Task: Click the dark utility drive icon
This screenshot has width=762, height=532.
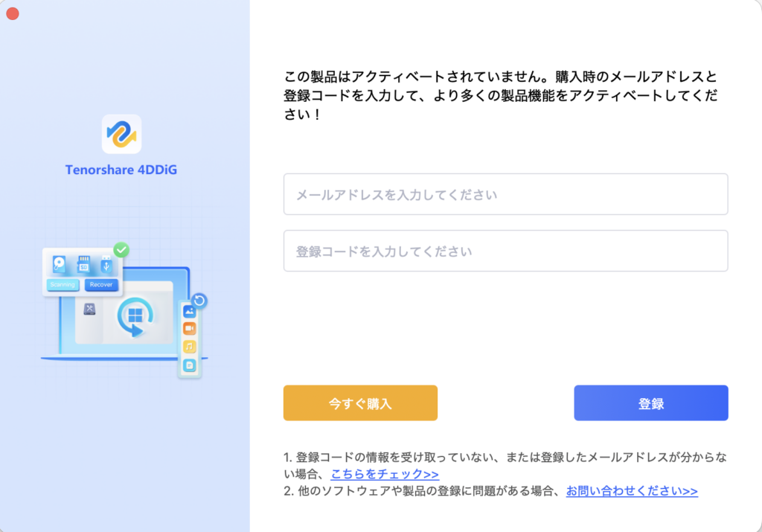Action: coord(90,310)
